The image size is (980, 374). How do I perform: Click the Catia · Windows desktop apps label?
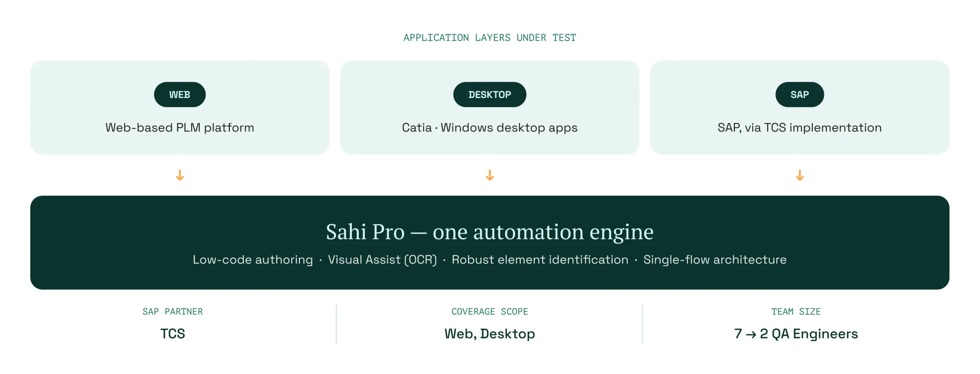point(490,127)
